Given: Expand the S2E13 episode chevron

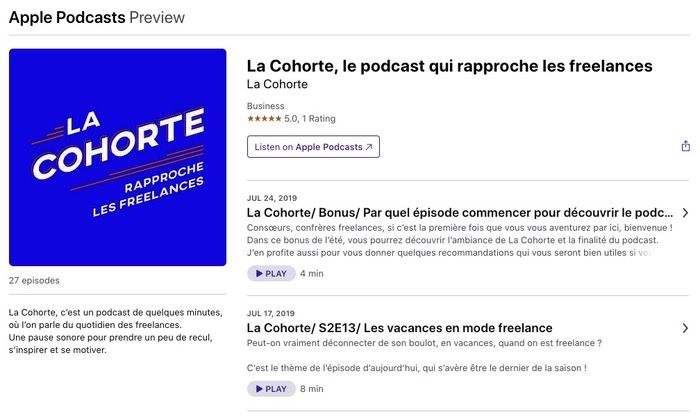Looking at the screenshot, I should [685, 328].
